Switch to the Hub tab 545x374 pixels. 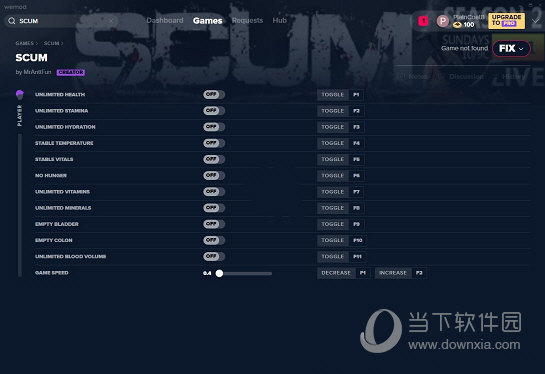pos(279,21)
